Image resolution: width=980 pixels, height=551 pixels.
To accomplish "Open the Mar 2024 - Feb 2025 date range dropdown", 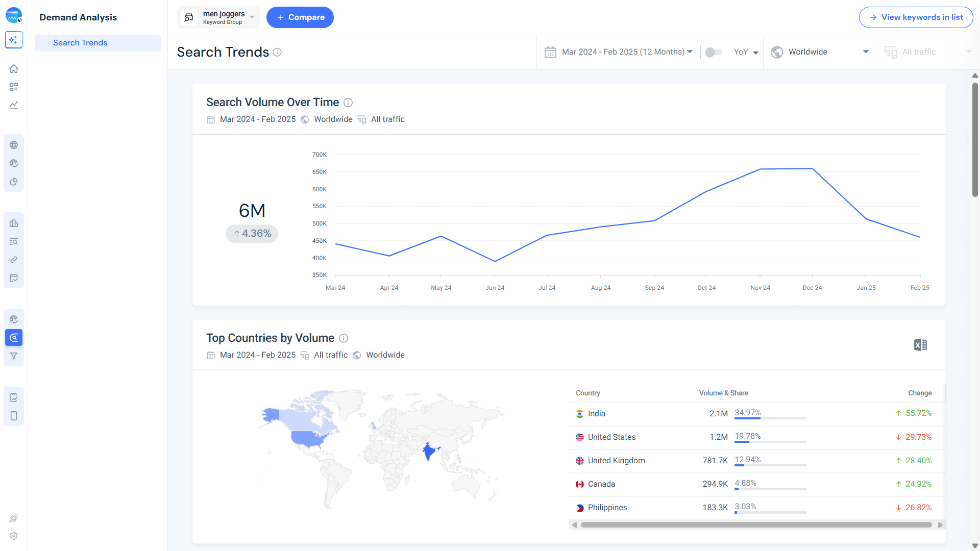I will click(x=620, y=52).
